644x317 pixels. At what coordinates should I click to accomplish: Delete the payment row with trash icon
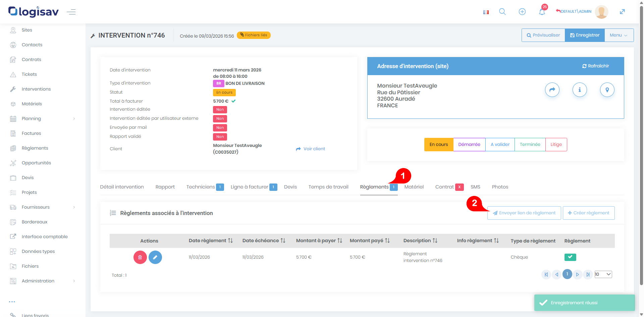tap(140, 257)
